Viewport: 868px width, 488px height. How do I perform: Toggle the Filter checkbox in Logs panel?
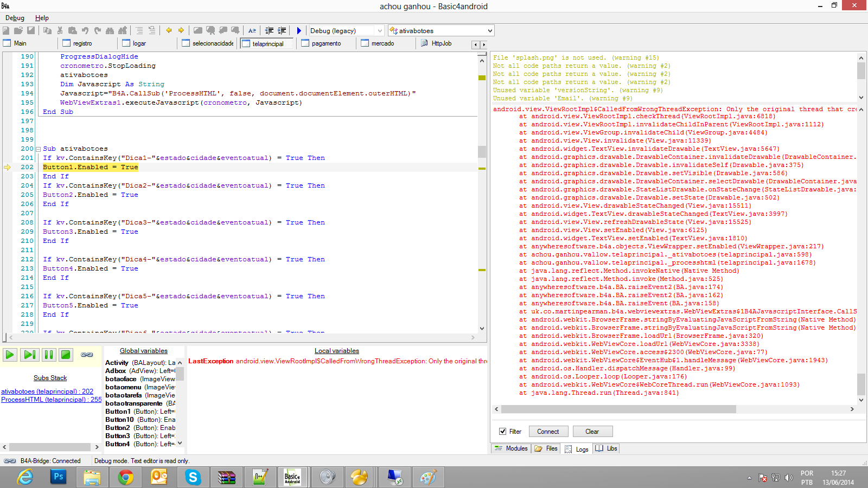coord(503,432)
